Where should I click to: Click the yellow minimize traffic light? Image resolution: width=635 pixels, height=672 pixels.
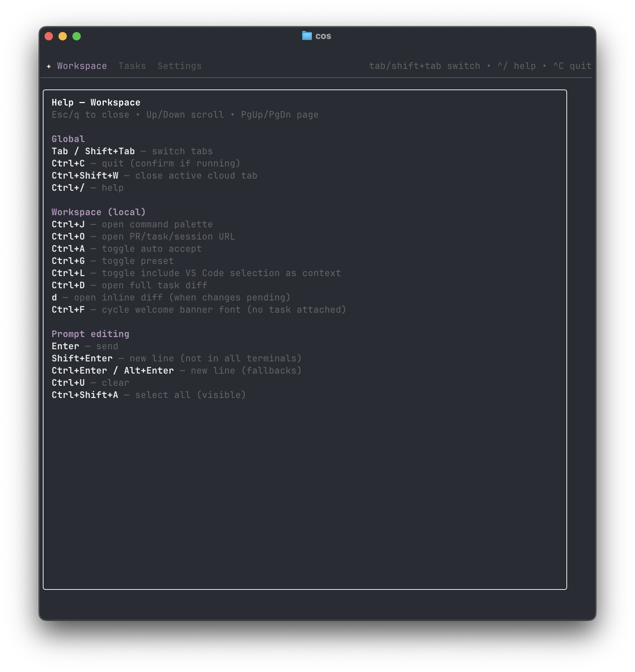[x=63, y=36]
